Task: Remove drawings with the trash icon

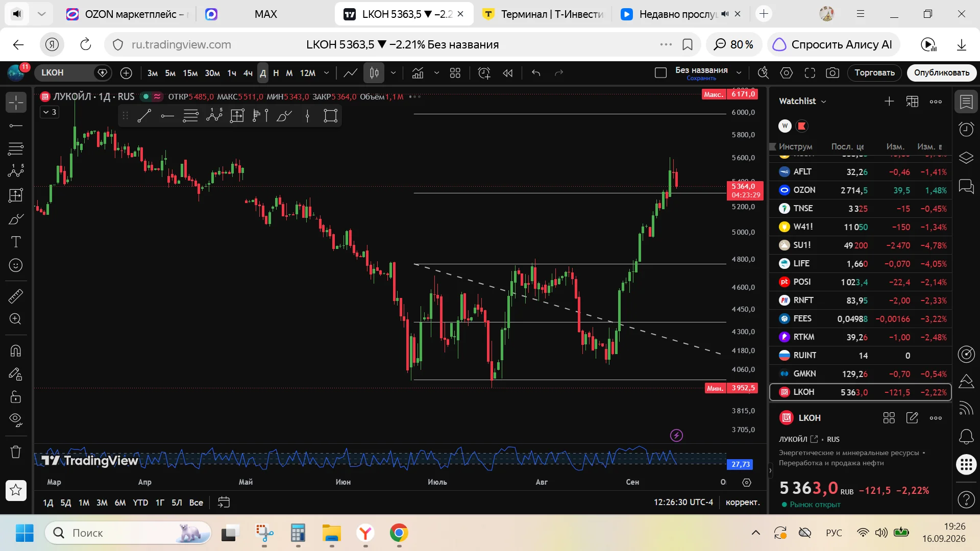Action: pyautogui.click(x=16, y=452)
